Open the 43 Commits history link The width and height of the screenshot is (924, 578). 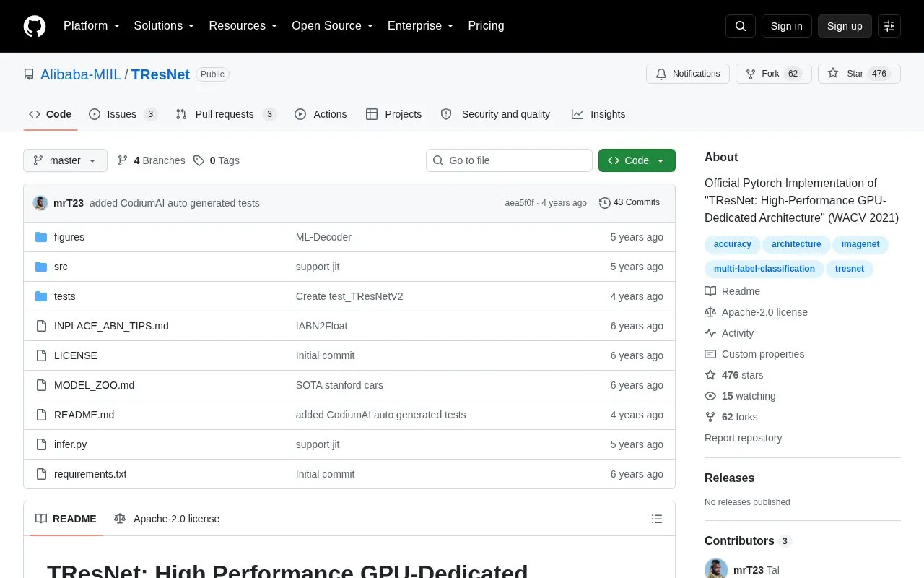[629, 203]
